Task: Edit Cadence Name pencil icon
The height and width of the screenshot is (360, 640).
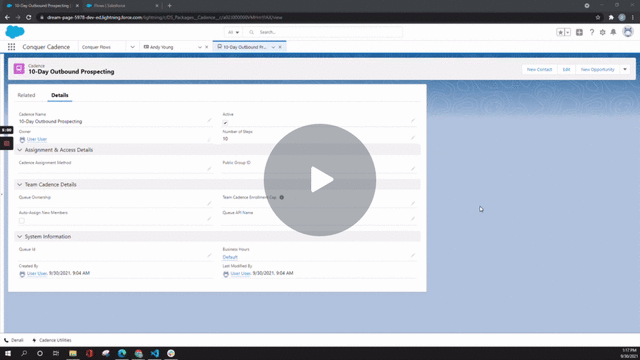Action: (x=209, y=120)
